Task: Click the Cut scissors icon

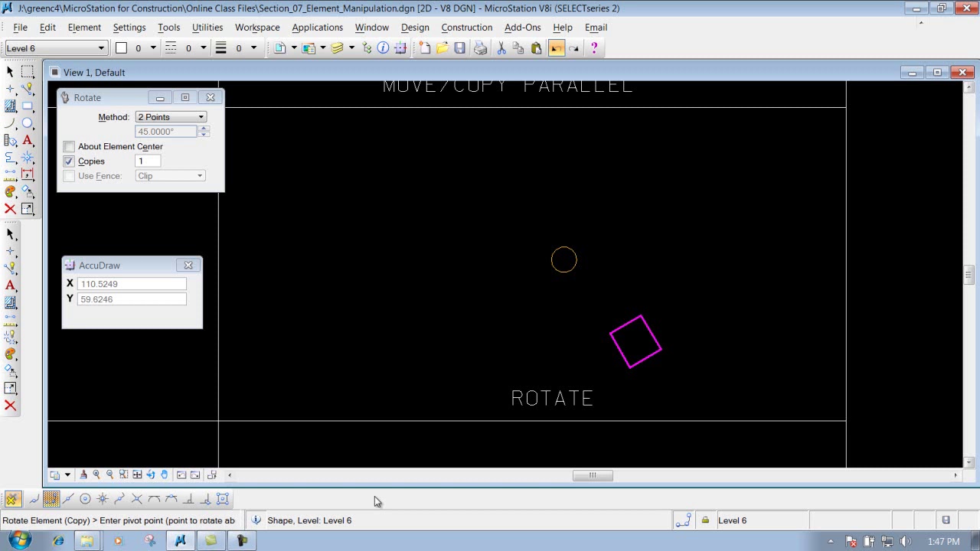Action: coord(501,48)
